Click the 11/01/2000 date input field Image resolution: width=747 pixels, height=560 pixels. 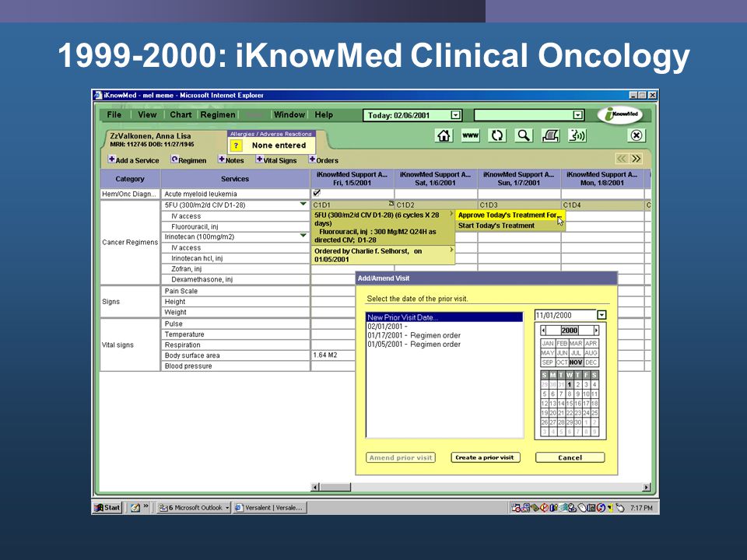point(566,315)
